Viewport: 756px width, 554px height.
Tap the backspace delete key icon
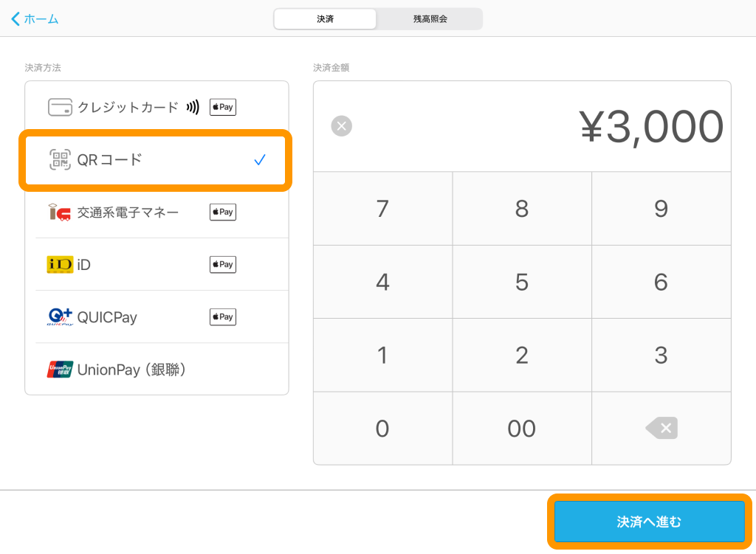pyautogui.click(x=661, y=428)
